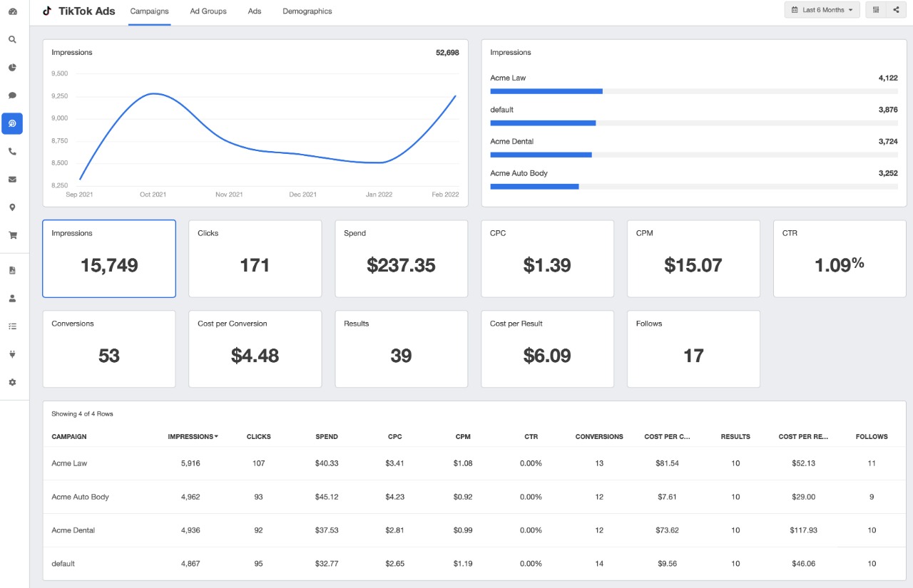Open the map pin location sidebar icon
This screenshot has height=588, width=913.
12,207
